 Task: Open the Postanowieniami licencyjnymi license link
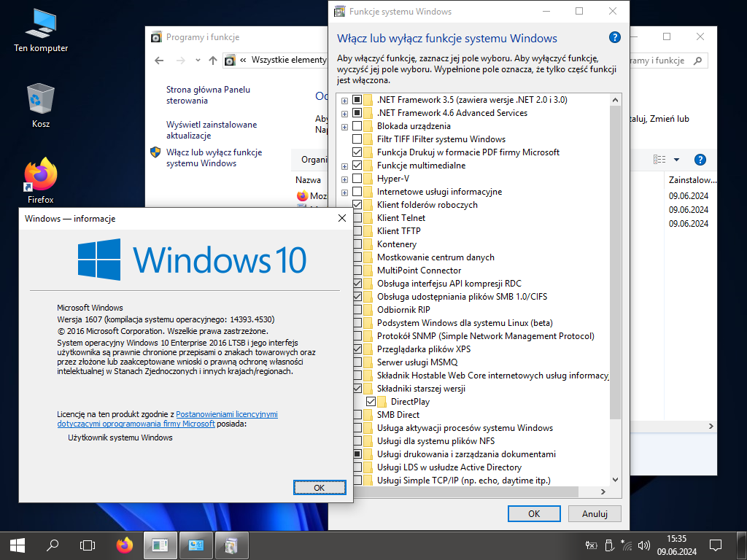pos(226,414)
